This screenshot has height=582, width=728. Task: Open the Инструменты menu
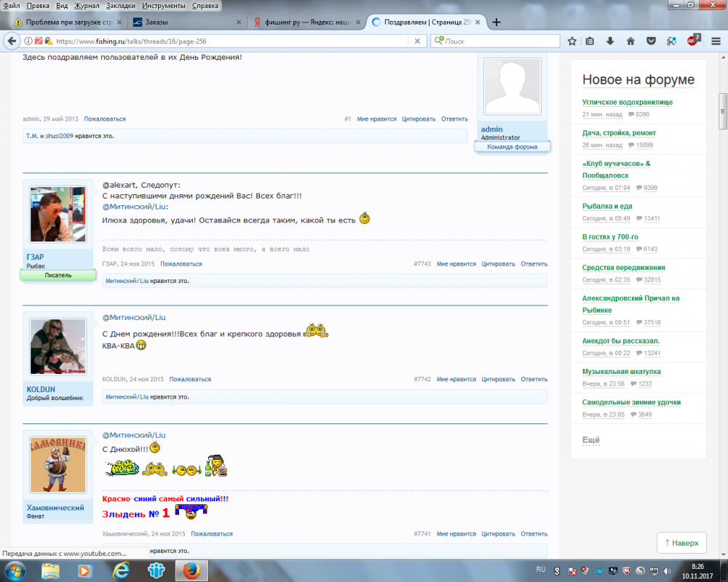[163, 5]
